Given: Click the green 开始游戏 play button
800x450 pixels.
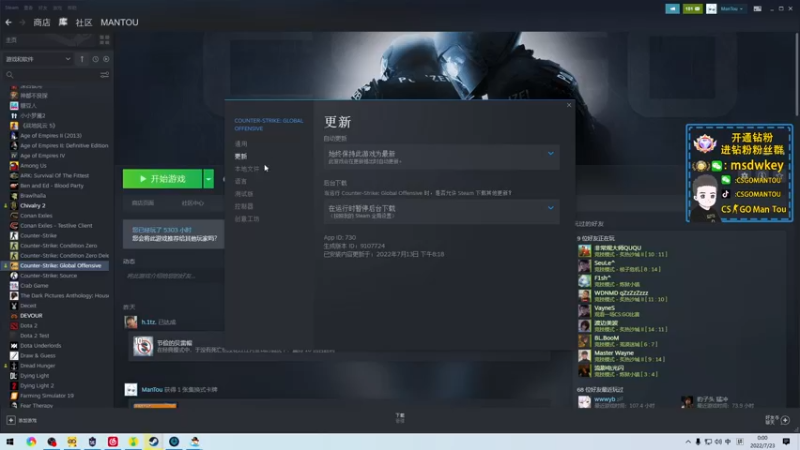Looking at the screenshot, I should (162, 179).
